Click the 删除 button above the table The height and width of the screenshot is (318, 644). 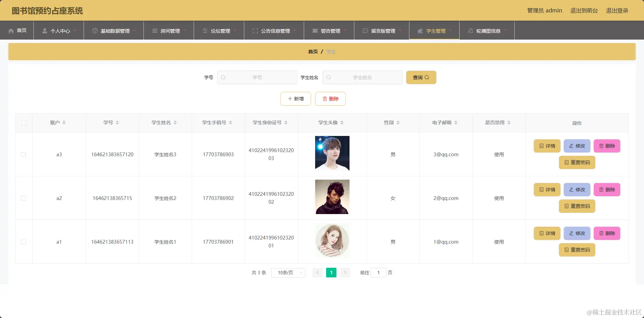[330, 99]
